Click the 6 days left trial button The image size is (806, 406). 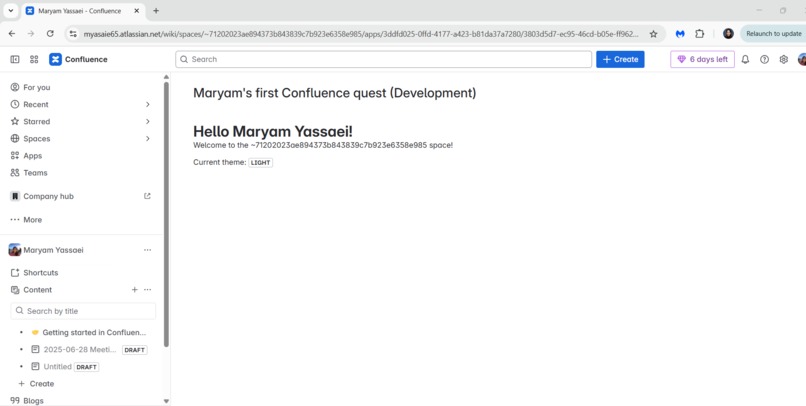(x=702, y=59)
